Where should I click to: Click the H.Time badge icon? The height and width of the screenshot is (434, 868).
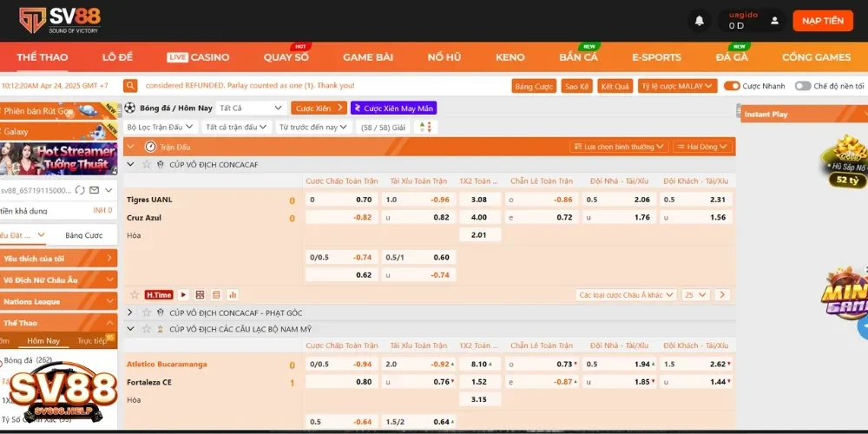click(x=159, y=295)
